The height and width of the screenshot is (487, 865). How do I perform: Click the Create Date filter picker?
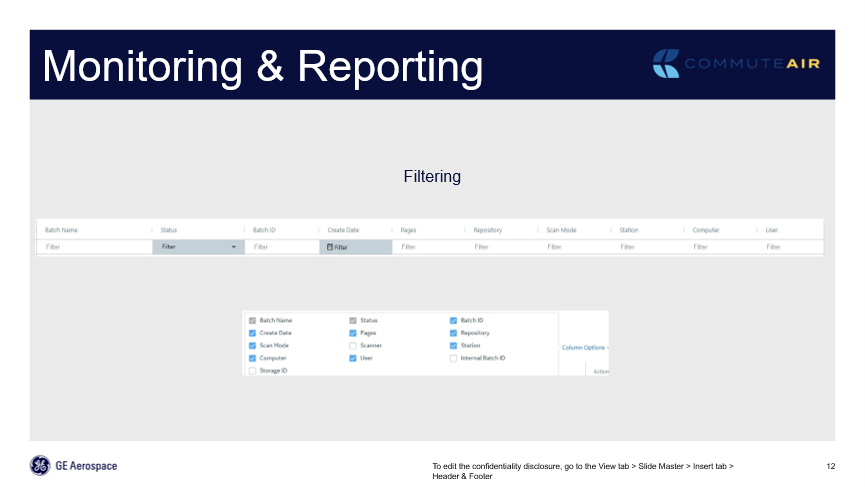(355, 247)
